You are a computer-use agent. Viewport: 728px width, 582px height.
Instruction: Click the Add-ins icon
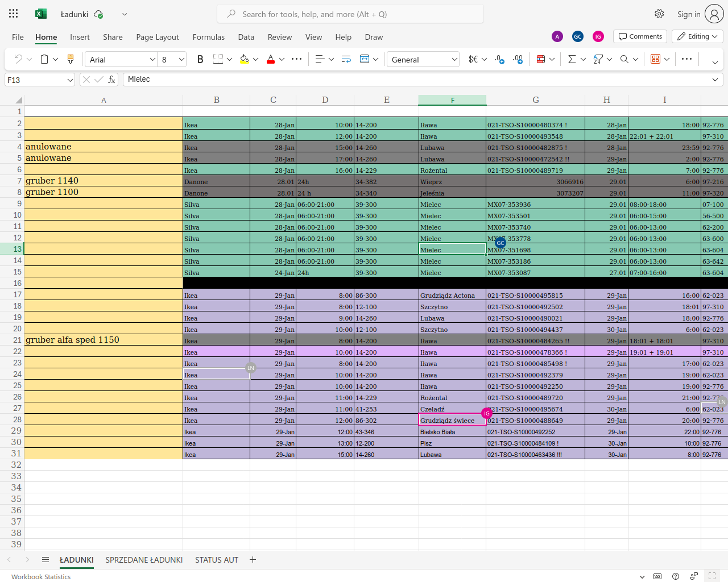click(656, 59)
